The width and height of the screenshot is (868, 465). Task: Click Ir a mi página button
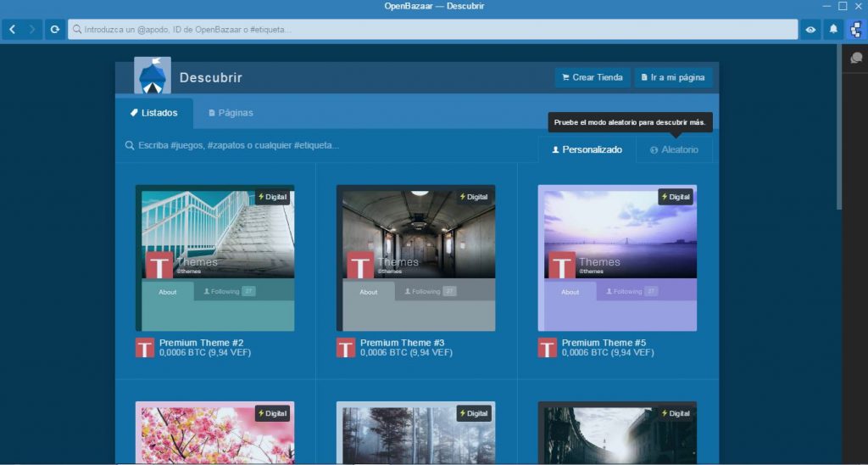673,77
